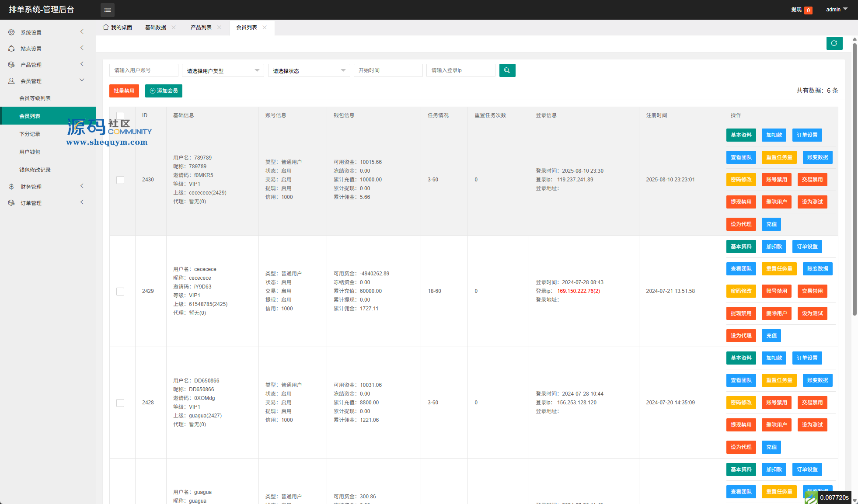Click home icon on 我的桌面 tab

[105, 27]
